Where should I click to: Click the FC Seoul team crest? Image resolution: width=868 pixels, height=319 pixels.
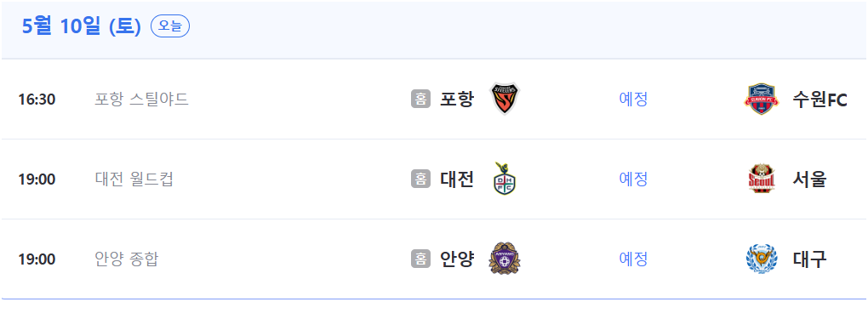(761, 179)
